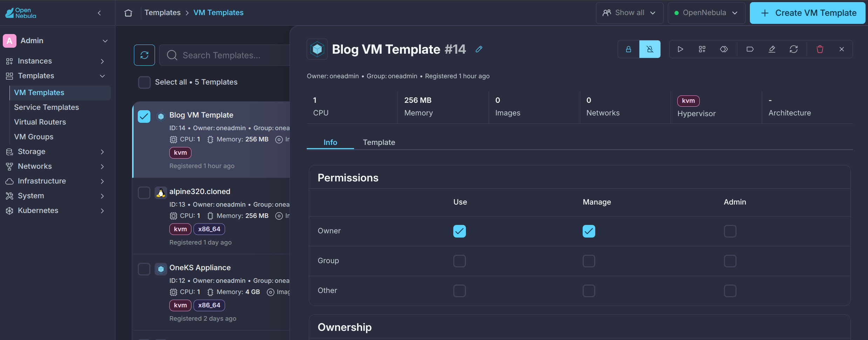
Task: Toggle Owner Manage permission
Action: tap(589, 231)
